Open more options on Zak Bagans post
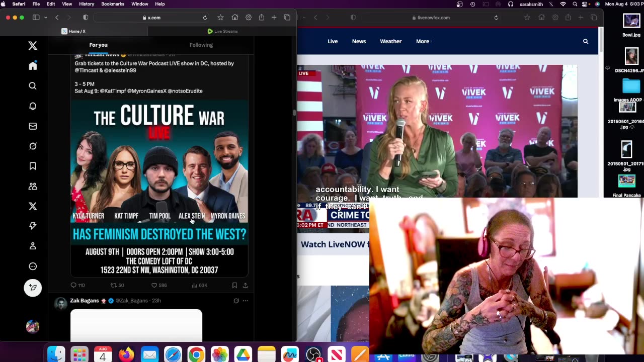The height and width of the screenshot is (362, 644). coord(246,301)
